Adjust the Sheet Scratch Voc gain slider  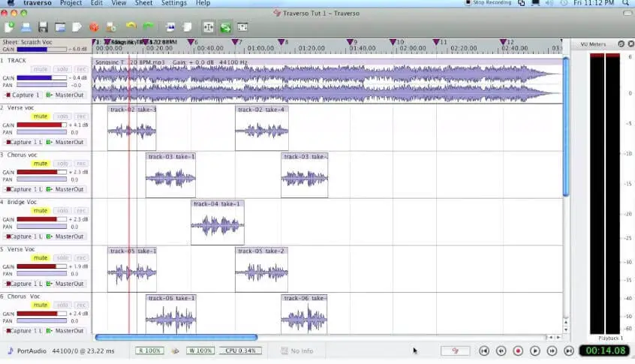coord(42,50)
